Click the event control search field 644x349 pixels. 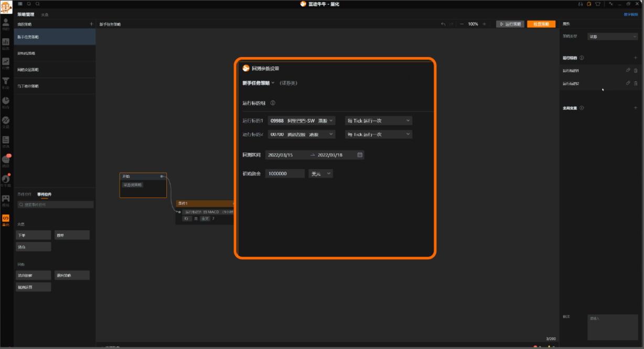click(55, 204)
